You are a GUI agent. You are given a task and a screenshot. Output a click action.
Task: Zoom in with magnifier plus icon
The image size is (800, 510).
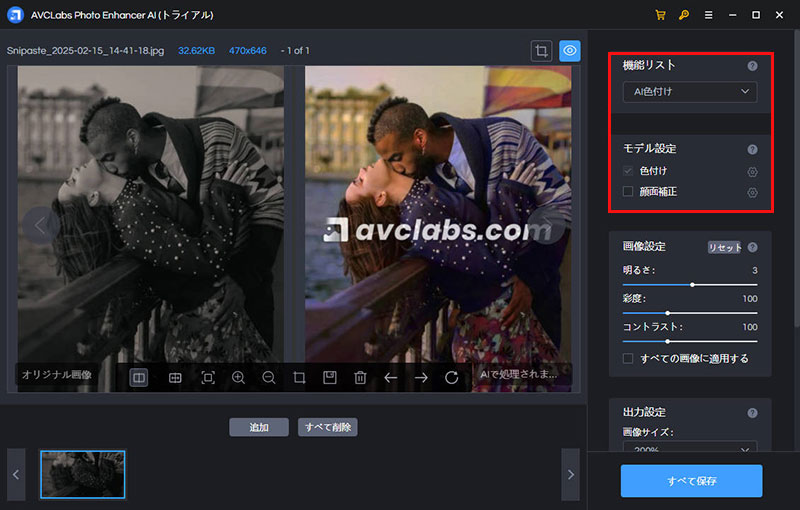pos(238,378)
